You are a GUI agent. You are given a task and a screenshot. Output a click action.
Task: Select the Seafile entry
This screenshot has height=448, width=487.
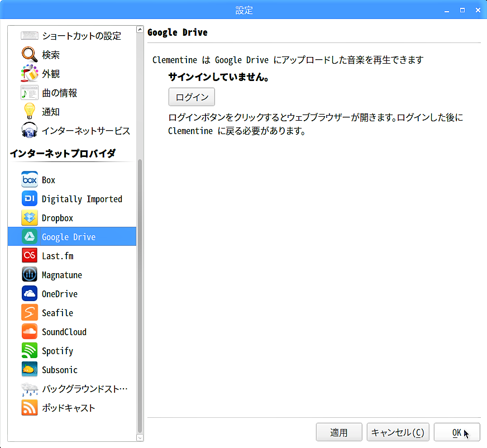(x=72, y=312)
